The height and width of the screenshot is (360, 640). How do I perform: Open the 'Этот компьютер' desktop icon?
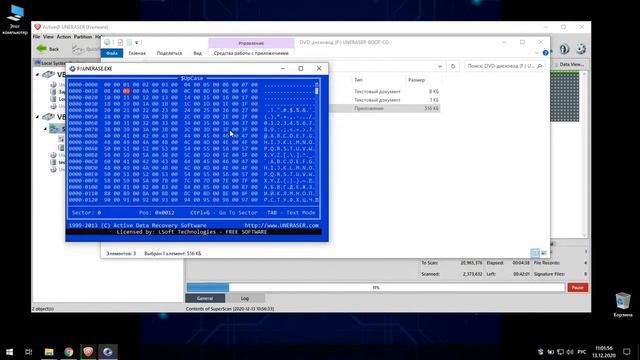[15, 19]
